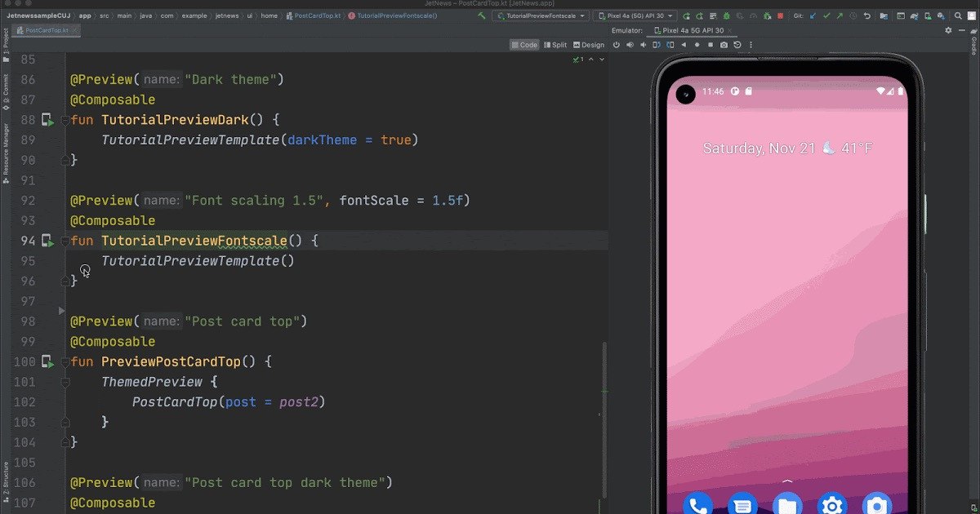Image resolution: width=980 pixels, height=514 pixels.
Task: Open the Structure side tab
Action: pyautogui.click(x=5, y=481)
